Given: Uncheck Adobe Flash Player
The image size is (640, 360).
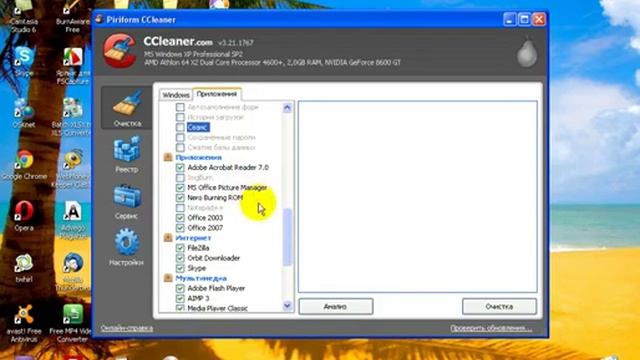Looking at the screenshot, I should (180, 288).
